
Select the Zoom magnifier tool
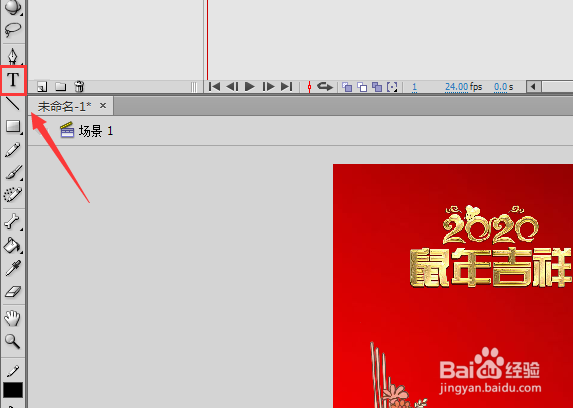12,341
